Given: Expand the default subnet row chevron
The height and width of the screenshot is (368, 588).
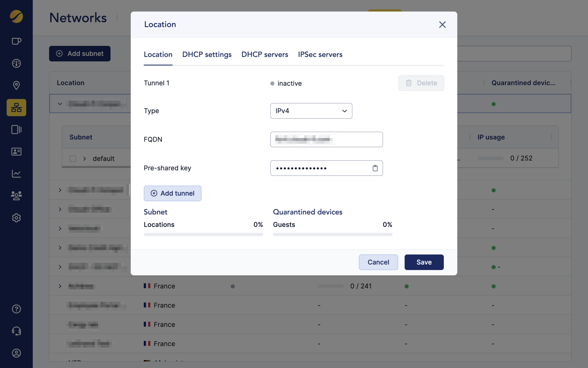Looking at the screenshot, I should (x=85, y=159).
